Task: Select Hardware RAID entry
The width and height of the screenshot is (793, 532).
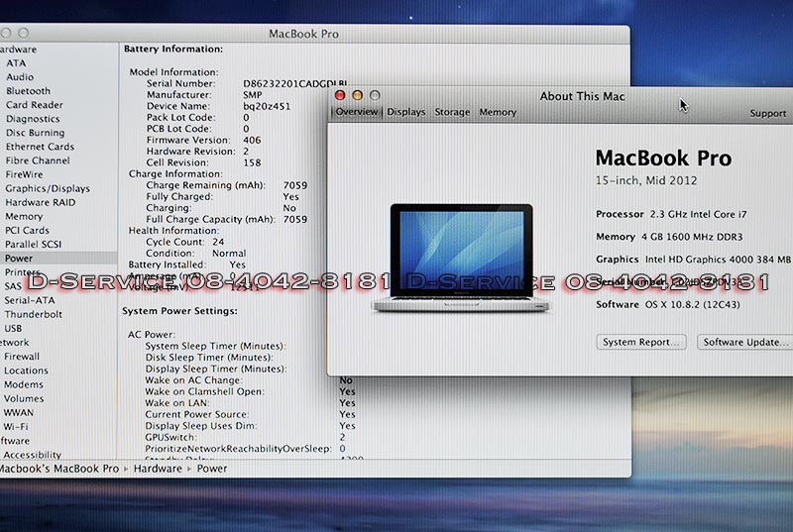Action: point(41,202)
